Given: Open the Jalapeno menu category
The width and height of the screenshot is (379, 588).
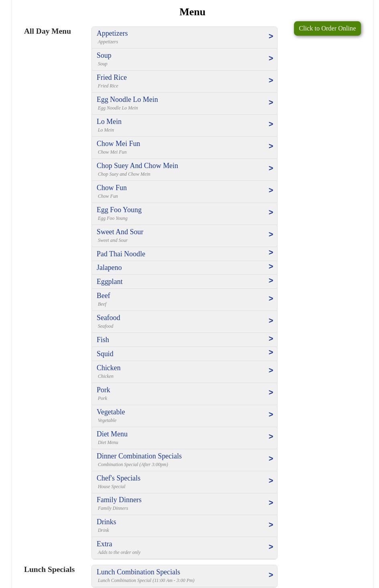Looking at the screenshot, I should pos(109,268).
